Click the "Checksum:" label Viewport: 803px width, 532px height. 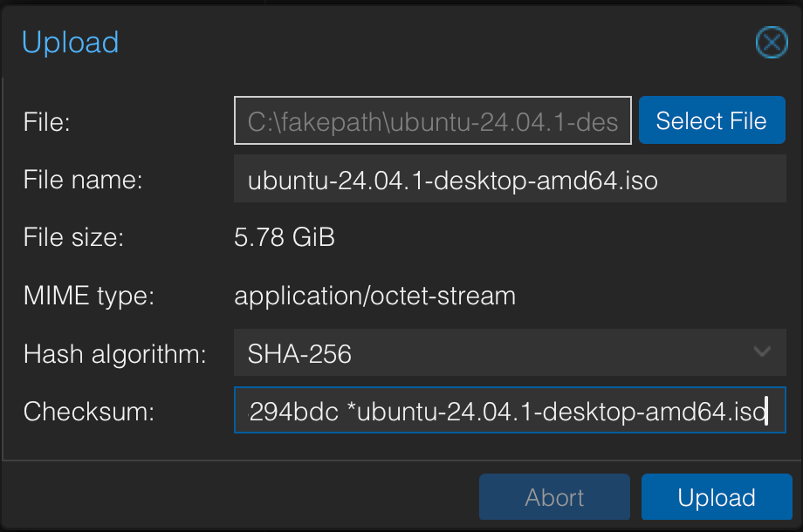(x=89, y=411)
